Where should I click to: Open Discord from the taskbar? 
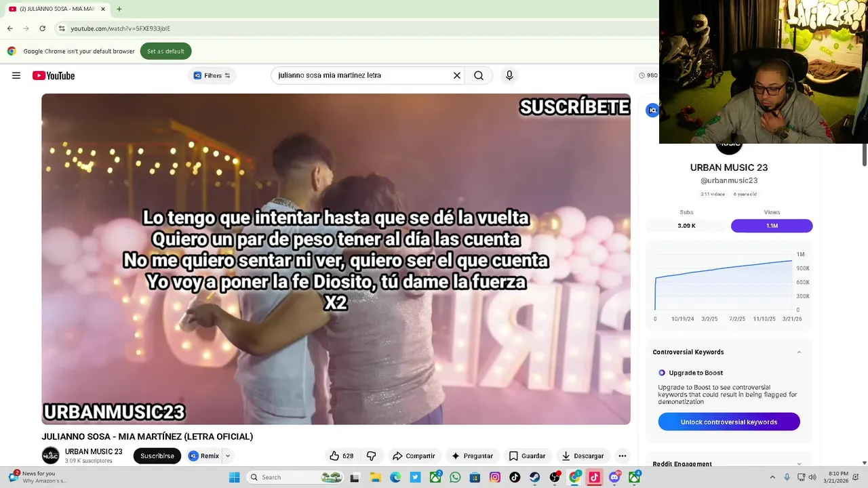click(614, 477)
